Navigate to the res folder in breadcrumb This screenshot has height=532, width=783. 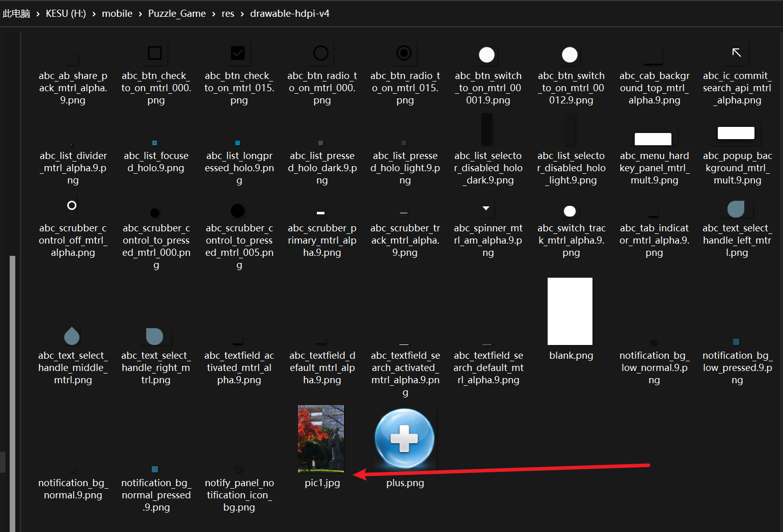[x=228, y=14]
